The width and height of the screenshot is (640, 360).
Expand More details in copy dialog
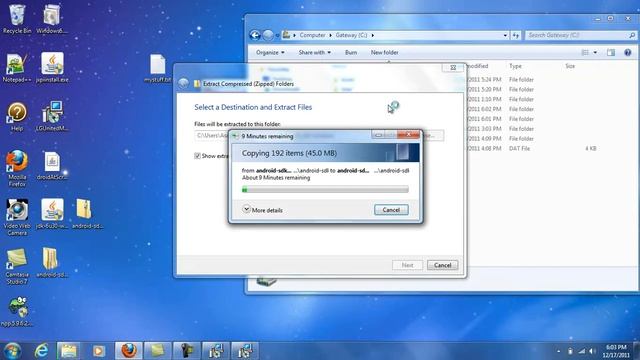262,210
